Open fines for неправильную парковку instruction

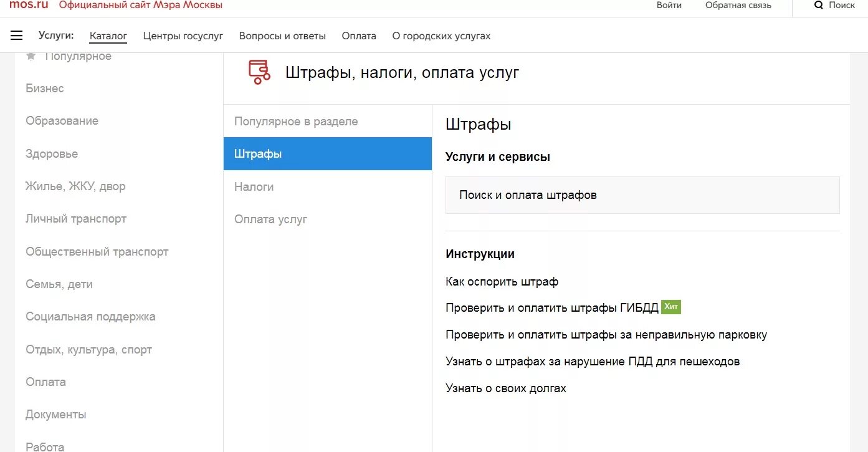click(606, 335)
